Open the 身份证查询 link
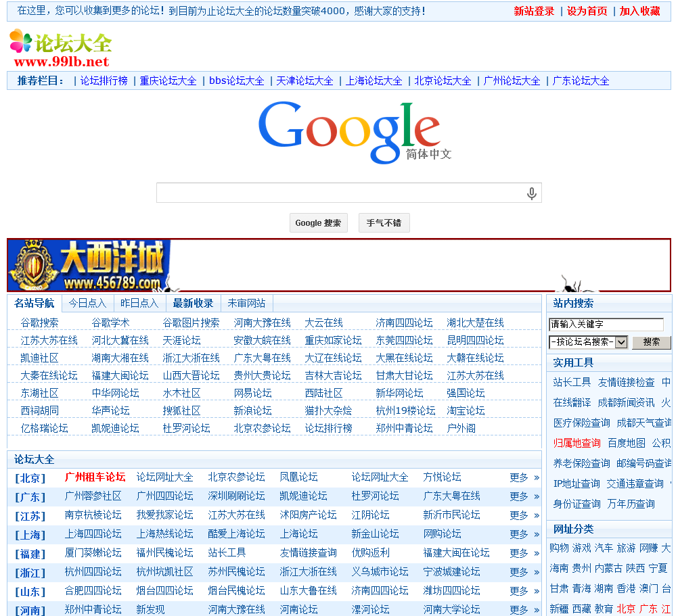This screenshot has width=678, height=616. [x=577, y=504]
